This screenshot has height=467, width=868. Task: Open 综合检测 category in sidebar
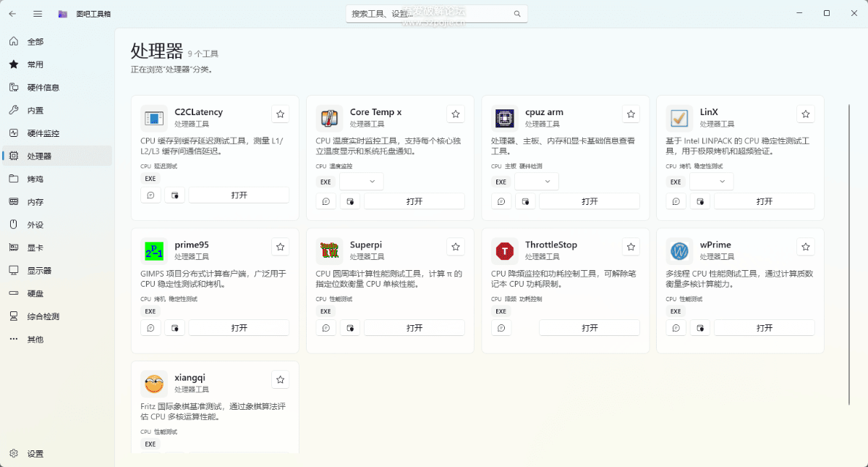tap(57, 316)
